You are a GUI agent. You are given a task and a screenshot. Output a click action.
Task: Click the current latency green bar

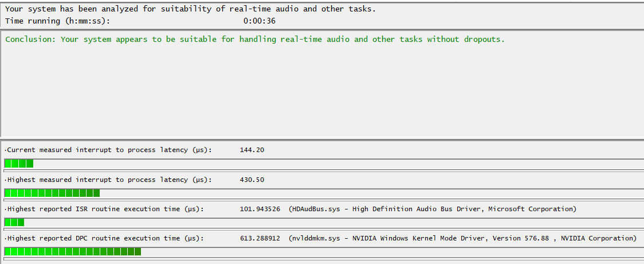point(19,163)
